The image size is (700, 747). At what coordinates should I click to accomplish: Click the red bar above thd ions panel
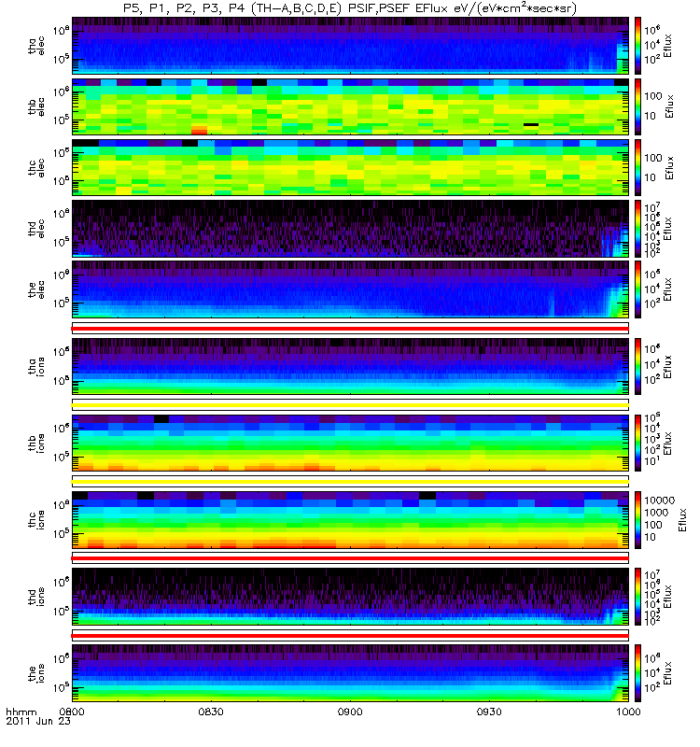click(x=350, y=558)
